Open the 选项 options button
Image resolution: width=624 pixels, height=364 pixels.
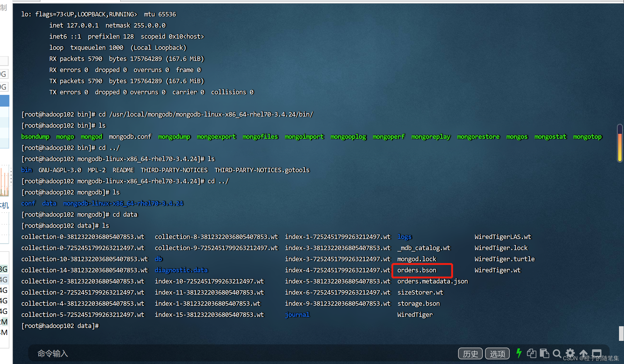coord(497,354)
